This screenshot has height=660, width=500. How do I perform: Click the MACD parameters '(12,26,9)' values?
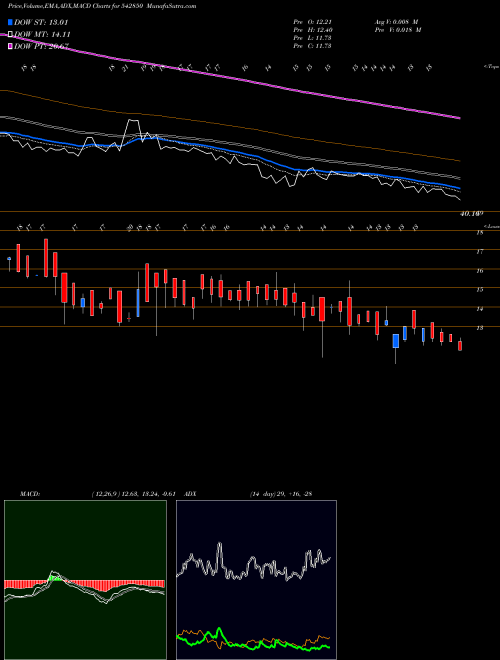[x=133, y=494]
